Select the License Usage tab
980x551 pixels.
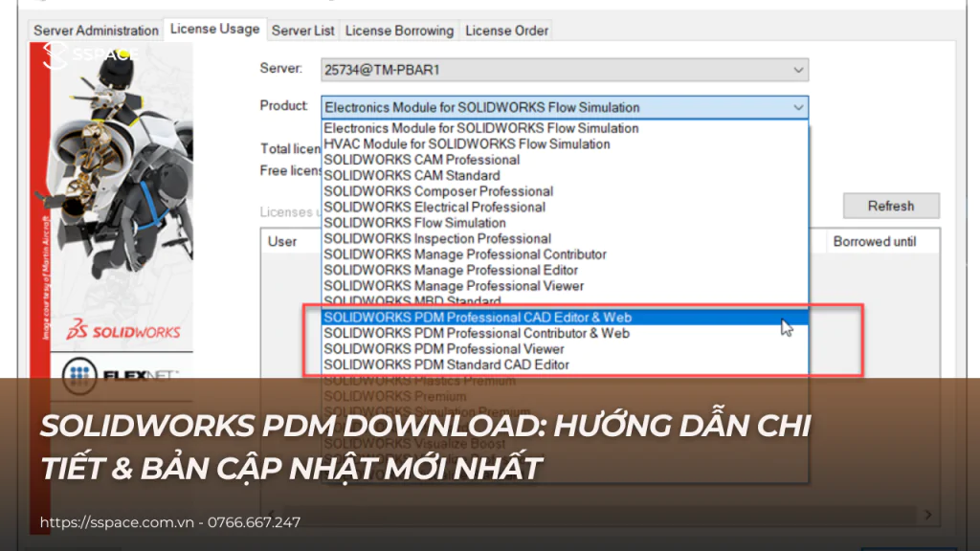(x=214, y=29)
